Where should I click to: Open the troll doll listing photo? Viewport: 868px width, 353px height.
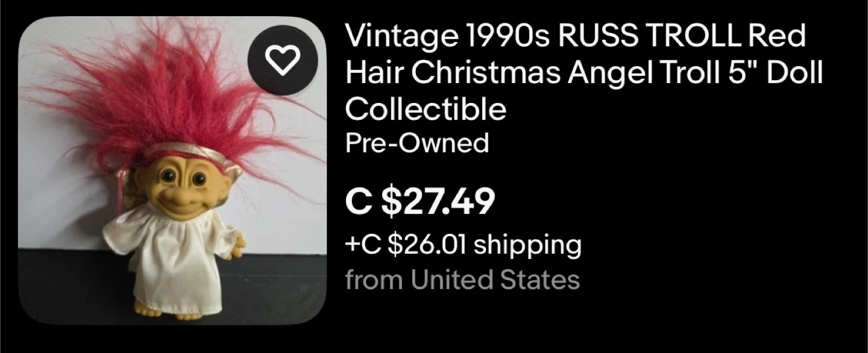point(172,171)
